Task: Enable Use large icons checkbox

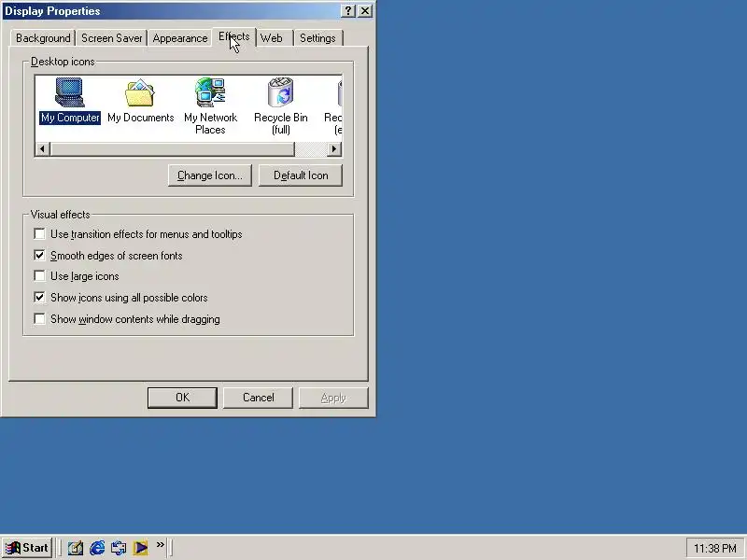Action: point(39,276)
